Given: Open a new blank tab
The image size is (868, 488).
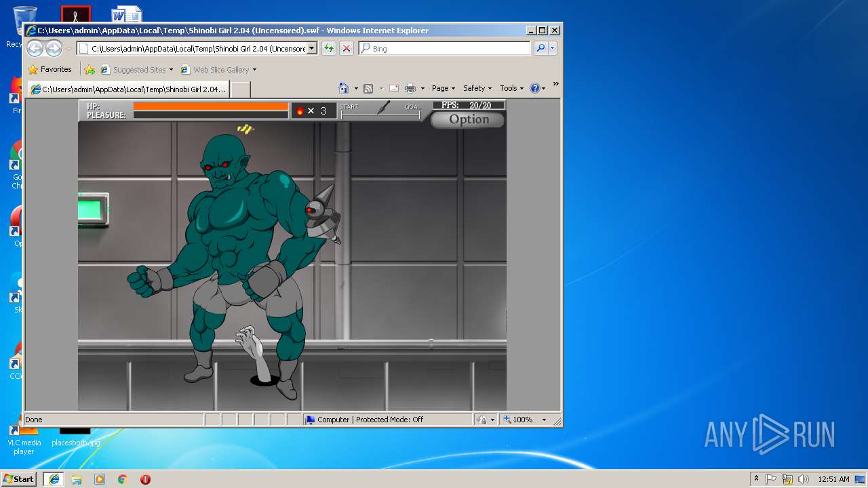Looking at the screenshot, I should tap(241, 89).
